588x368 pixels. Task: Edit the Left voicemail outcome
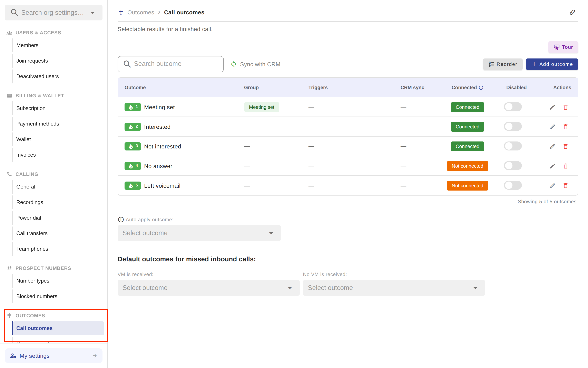click(552, 186)
